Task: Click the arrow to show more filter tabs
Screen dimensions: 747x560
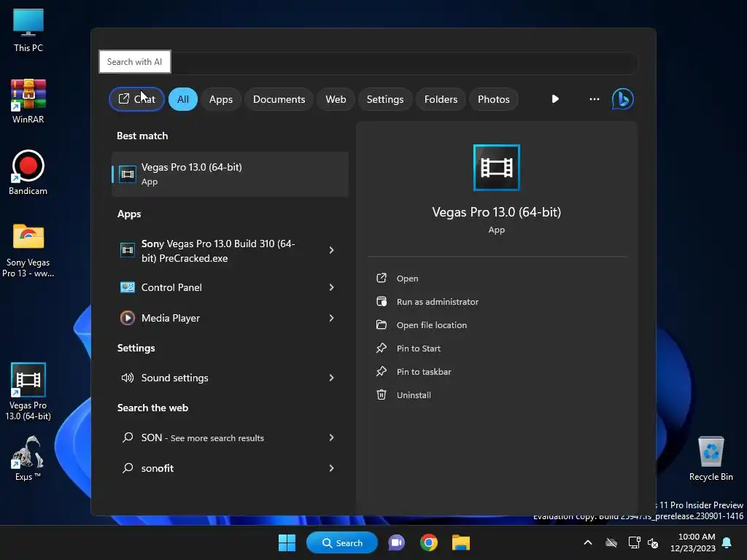Action: tap(555, 99)
